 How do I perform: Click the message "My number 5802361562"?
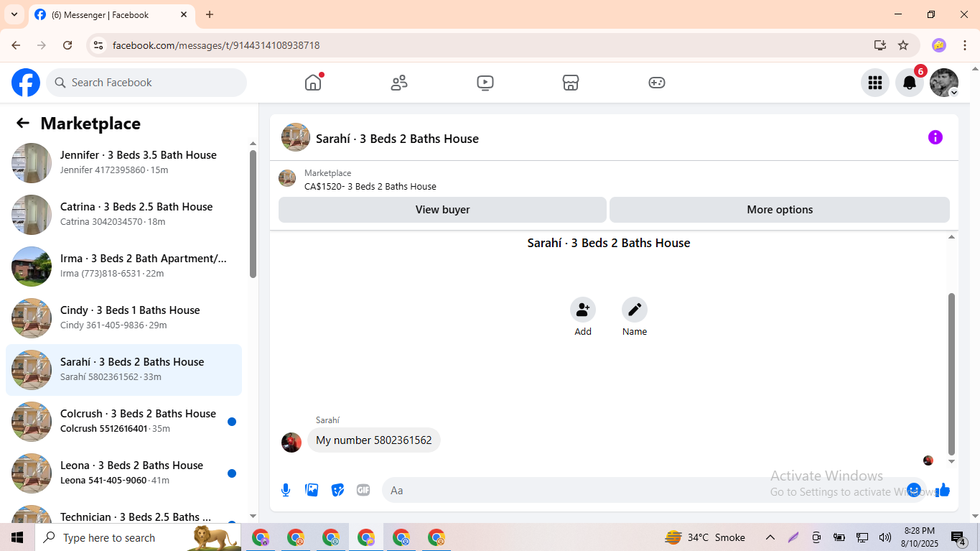pyautogui.click(x=374, y=440)
